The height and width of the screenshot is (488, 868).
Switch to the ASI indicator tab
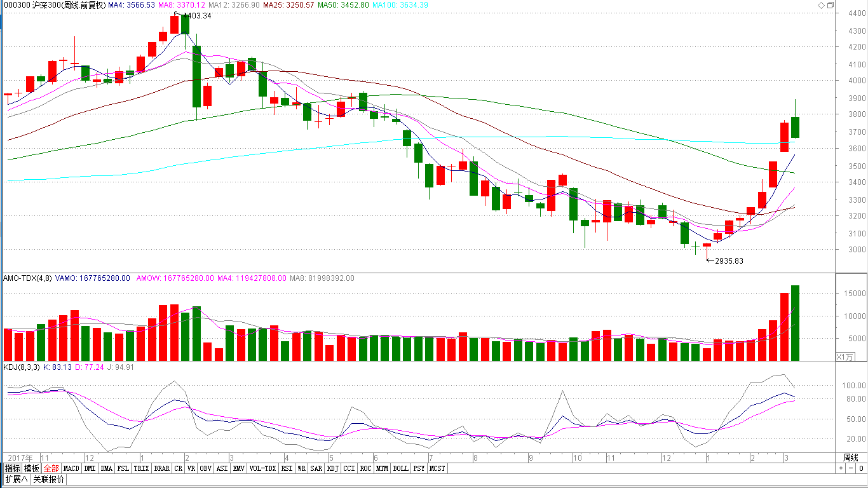click(x=222, y=468)
